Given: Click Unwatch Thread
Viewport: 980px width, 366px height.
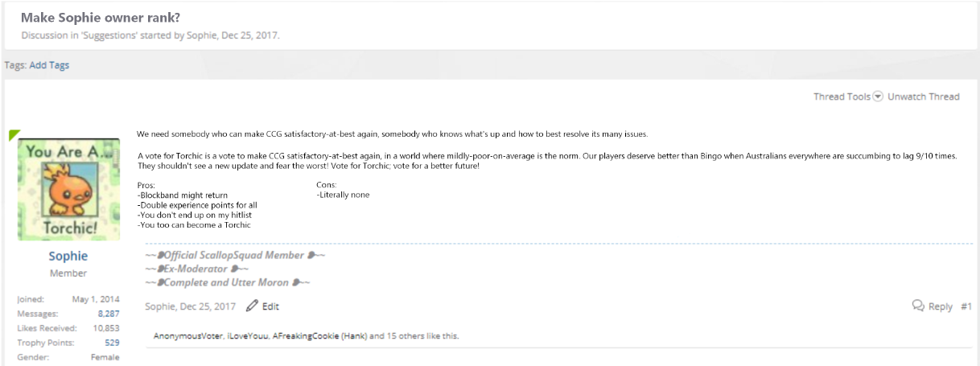Looking at the screenshot, I should 924,97.
